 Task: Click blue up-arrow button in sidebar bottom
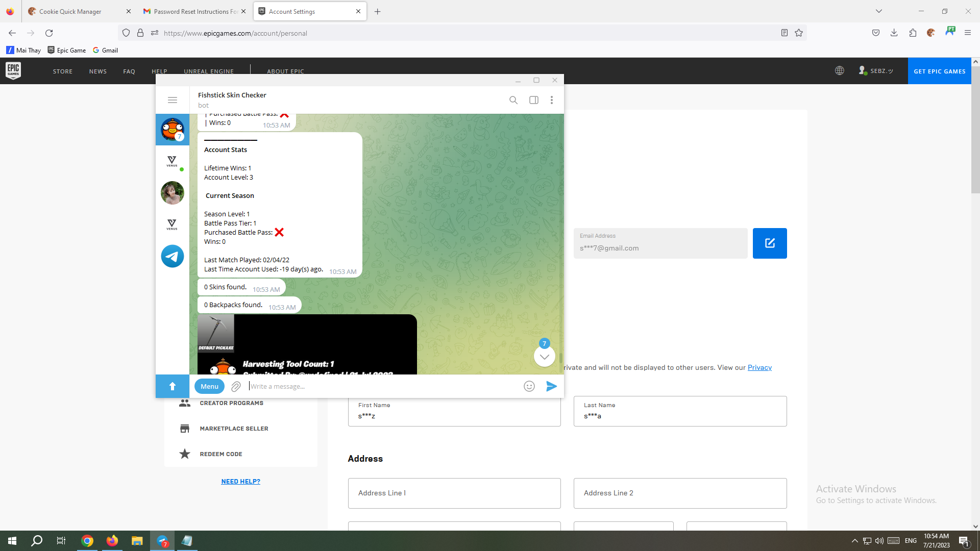click(173, 386)
